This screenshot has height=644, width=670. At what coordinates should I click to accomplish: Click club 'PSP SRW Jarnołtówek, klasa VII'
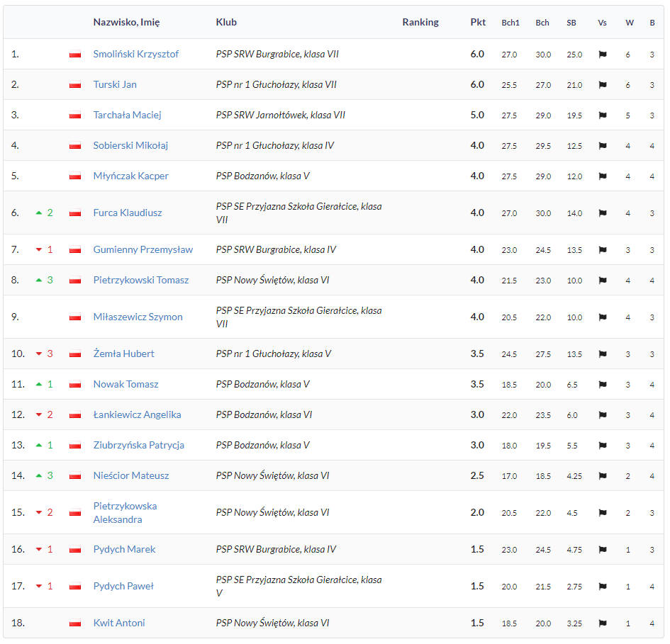click(280, 115)
